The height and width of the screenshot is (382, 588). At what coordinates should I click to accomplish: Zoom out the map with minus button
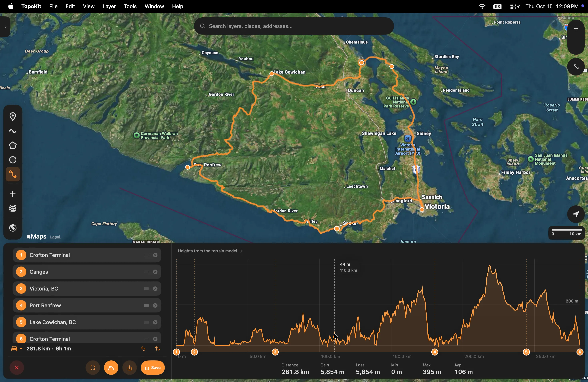[576, 46]
